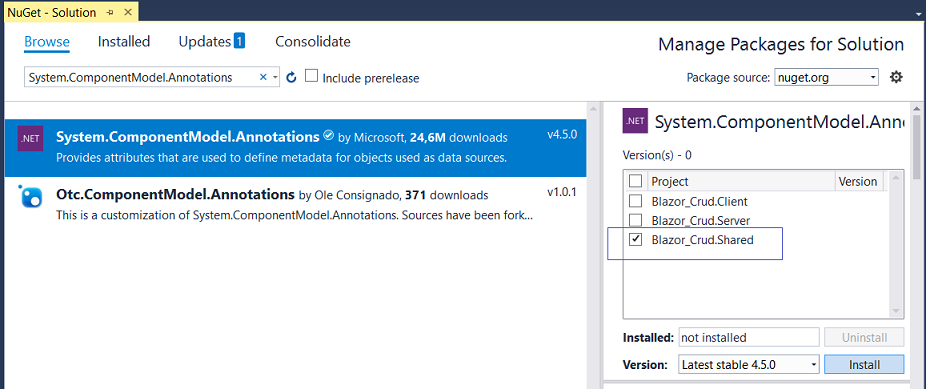Image resolution: width=926 pixels, height=389 pixels.
Task: Click the pin icon on NuGet tab
Action: (110, 12)
